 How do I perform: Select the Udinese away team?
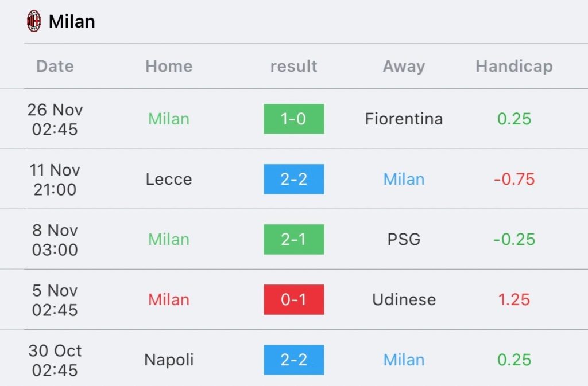click(404, 300)
